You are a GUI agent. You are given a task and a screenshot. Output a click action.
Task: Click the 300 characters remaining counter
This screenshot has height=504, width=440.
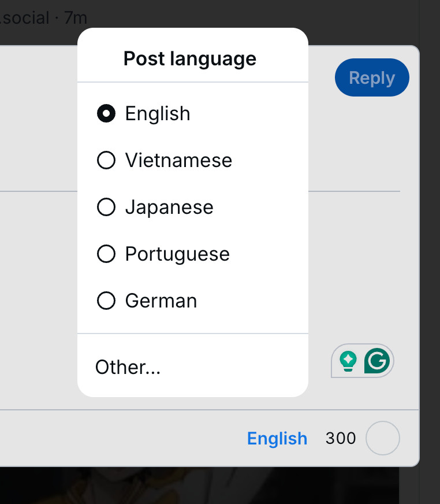pyautogui.click(x=341, y=438)
